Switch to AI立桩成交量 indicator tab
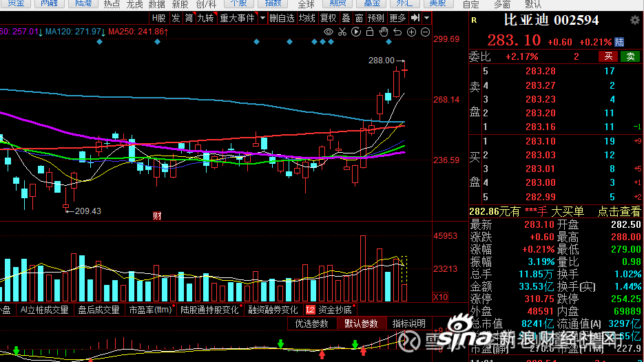 click(44, 310)
